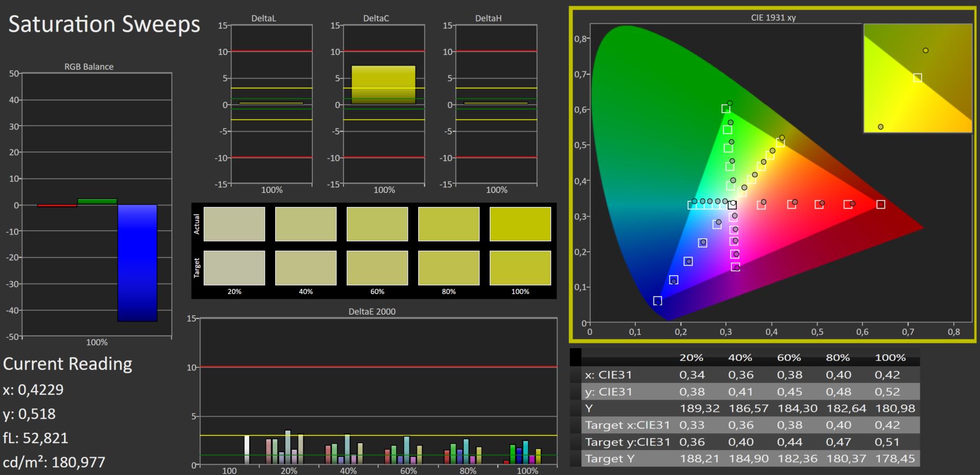Click the 100% red target square on CIE chart

pyautogui.click(x=881, y=204)
